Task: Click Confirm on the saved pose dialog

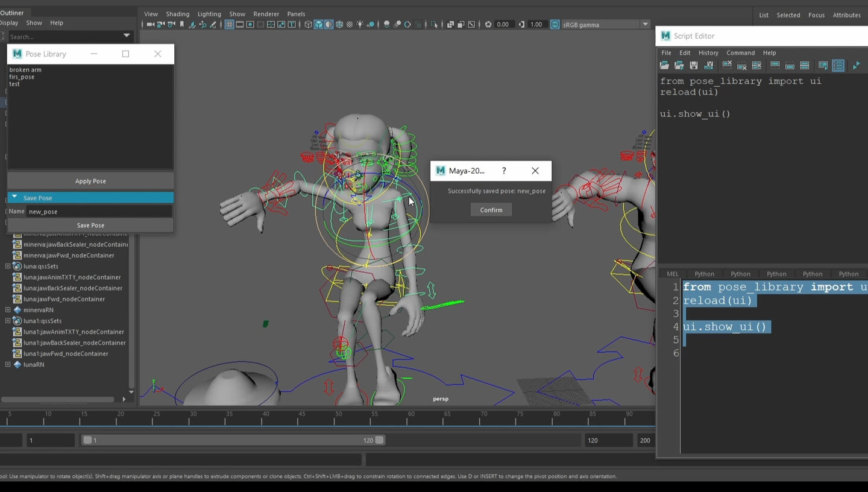Action: (491, 209)
